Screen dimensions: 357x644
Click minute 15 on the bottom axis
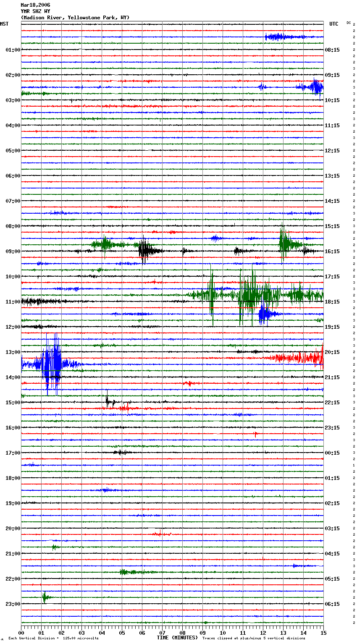coord(323,633)
